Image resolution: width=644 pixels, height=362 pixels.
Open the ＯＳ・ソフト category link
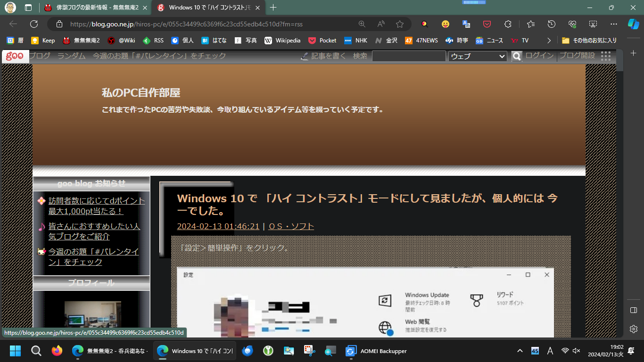(x=291, y=226)
